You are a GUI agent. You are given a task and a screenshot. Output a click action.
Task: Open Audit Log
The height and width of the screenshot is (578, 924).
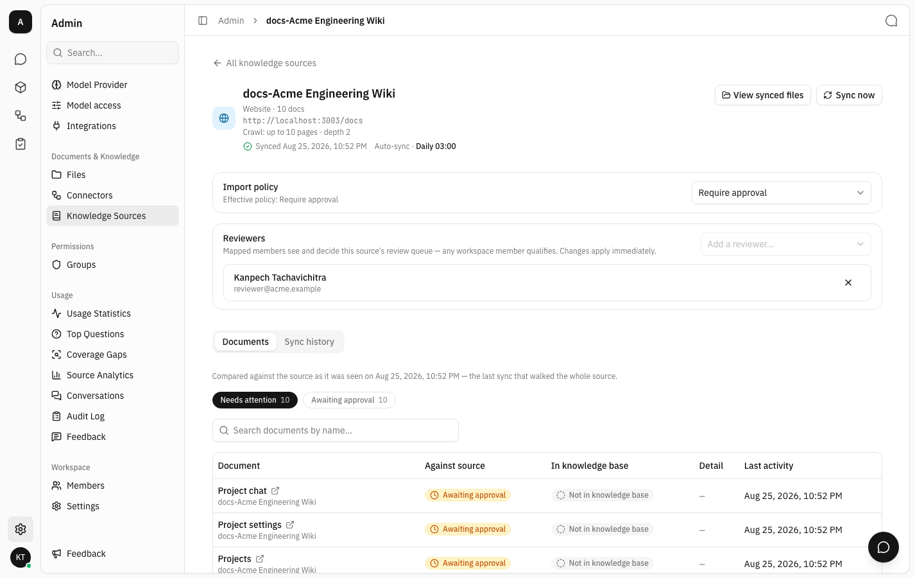112,416
